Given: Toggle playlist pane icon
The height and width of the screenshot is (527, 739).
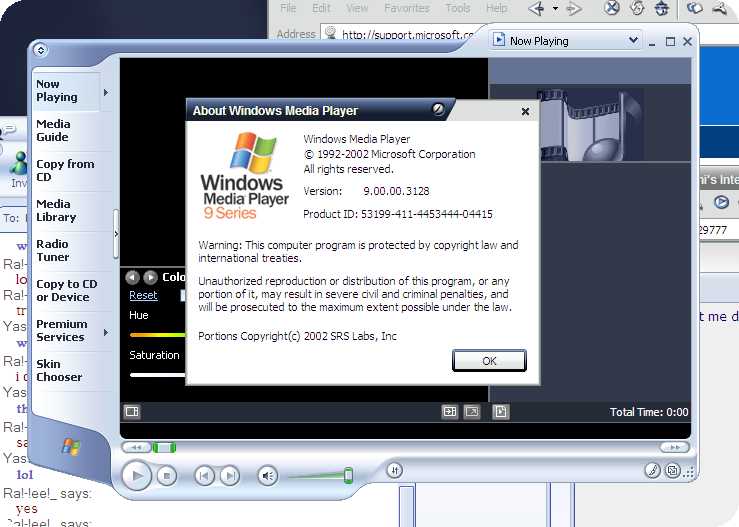Looking at the screenshot, I should 501,412.
